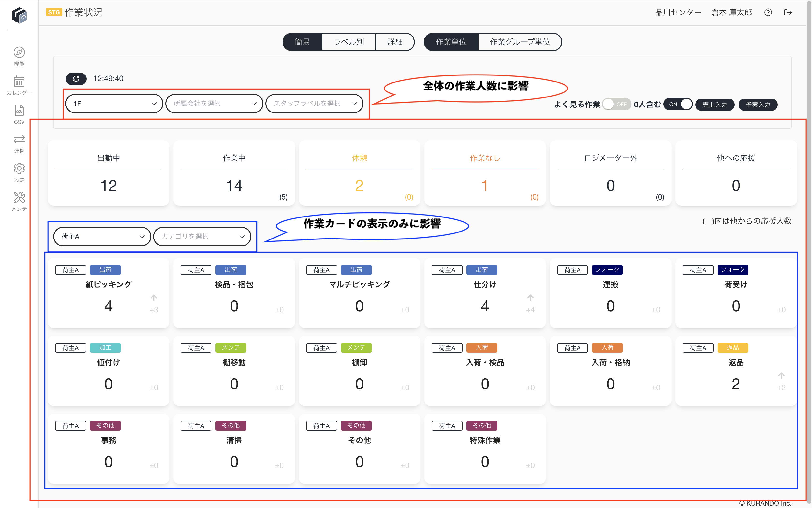The image size is (812, 508).
Task: Click the help question mark icon
Action: coord(768,12)
